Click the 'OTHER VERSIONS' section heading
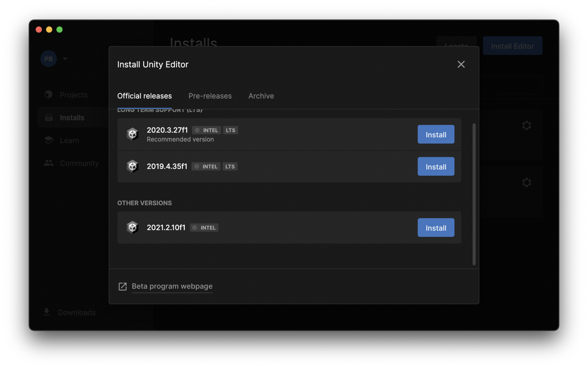The height and width of the screenshot is (369, 588). point(144,203)
